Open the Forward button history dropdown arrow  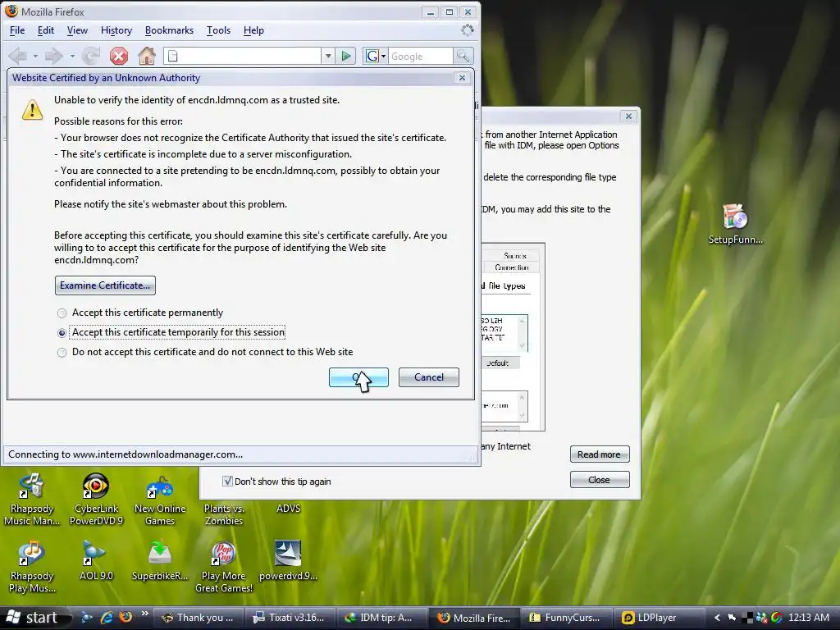[x=72, y=56]
